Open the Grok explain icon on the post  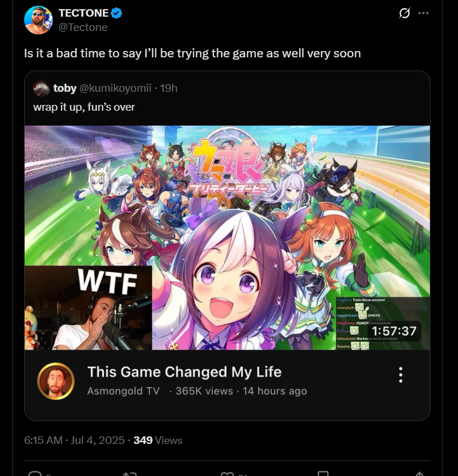pyautogui.click(x=405, y=13)
